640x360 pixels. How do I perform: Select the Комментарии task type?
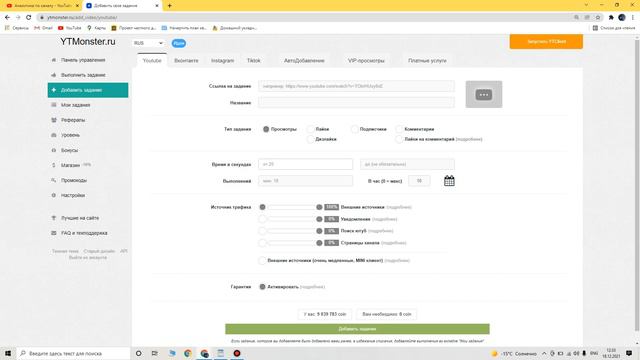click(399, 129)
